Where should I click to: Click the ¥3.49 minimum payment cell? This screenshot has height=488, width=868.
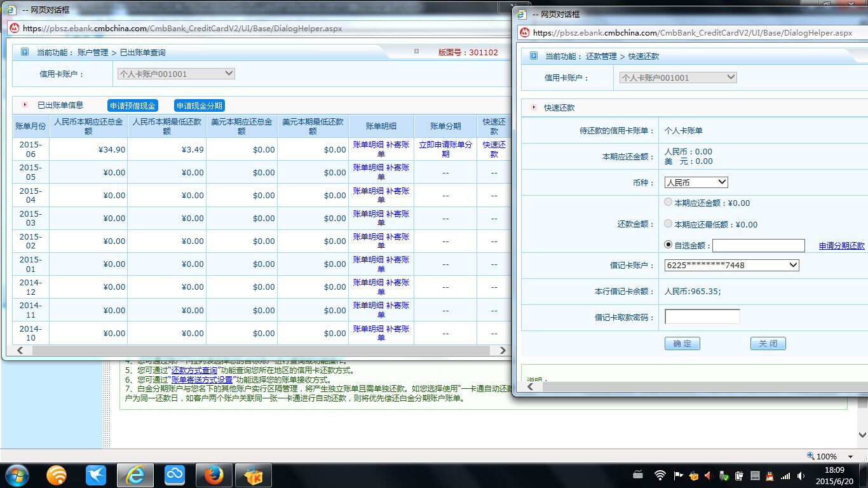point(166,149)
